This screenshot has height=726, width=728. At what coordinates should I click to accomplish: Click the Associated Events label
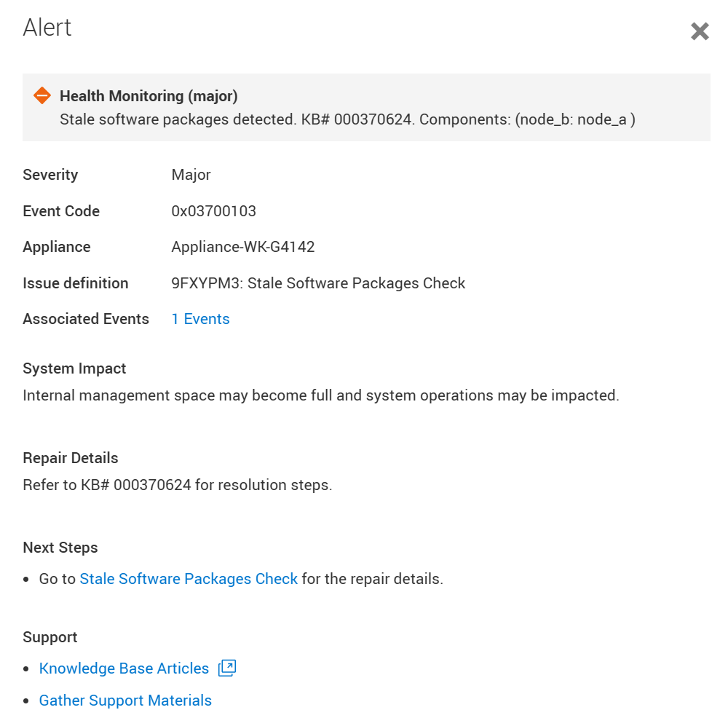(86, 319)
